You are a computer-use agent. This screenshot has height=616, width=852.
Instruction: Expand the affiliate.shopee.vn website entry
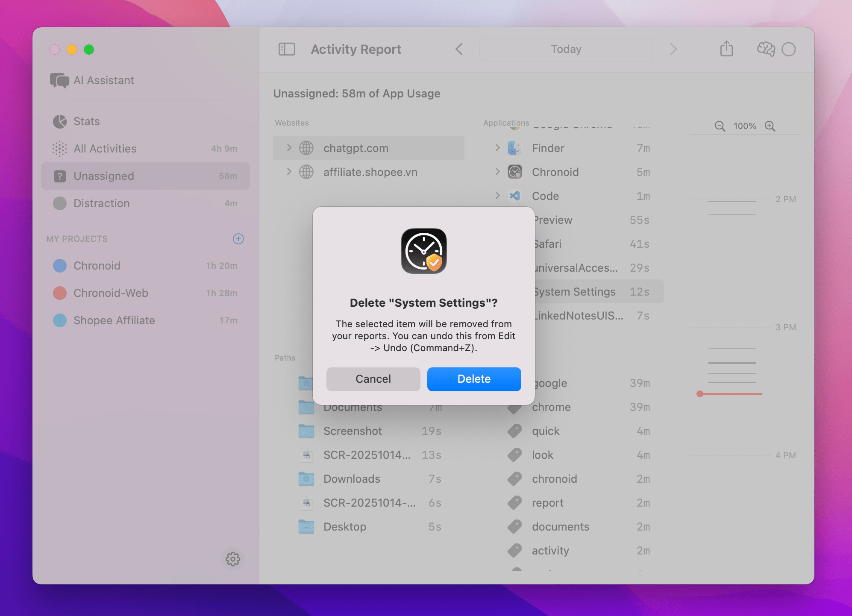click(x=289, y=172)
